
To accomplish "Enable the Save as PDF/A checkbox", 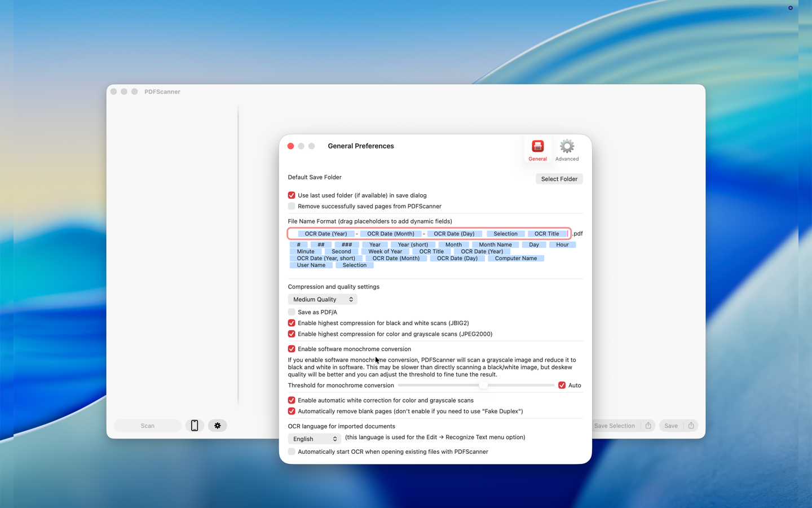I will 292,312.
